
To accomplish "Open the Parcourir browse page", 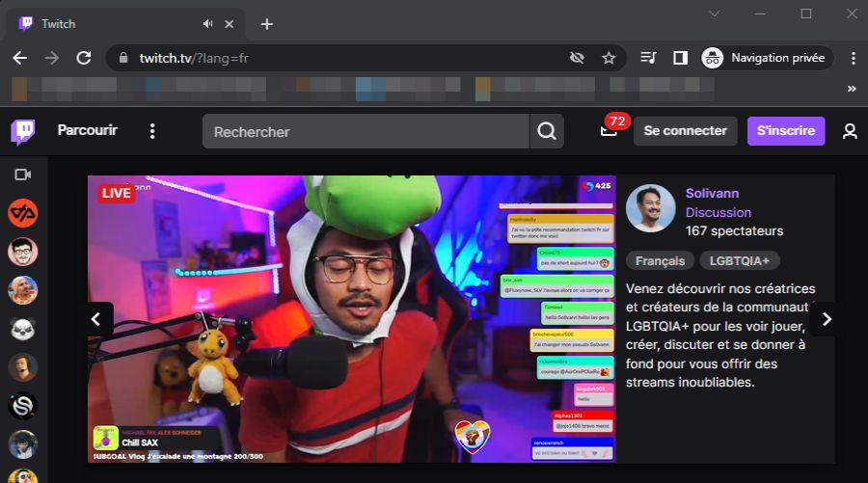I will pyautogui.click(x=88, y=130).
